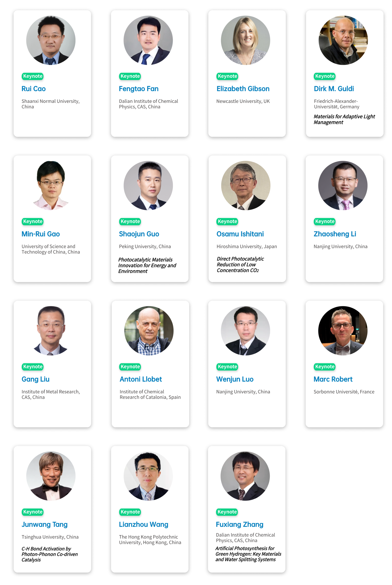Viewport: 392px width, 585px height.
Task: Open Antoni Llobet's speaker name link
Action: coord(141,379)
